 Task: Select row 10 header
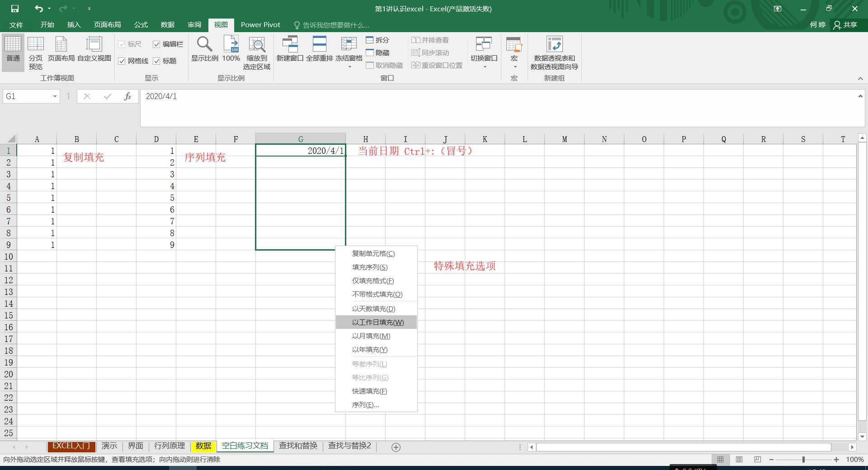(x=8, y=256)
